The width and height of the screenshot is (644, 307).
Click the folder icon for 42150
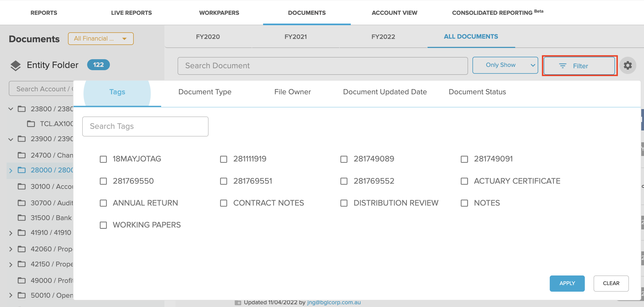[x=22, y=264]
